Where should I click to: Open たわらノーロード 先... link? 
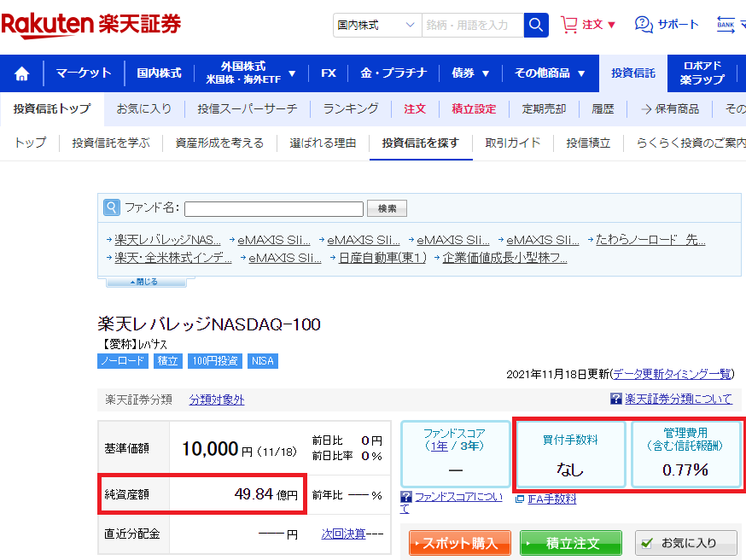pyautogui.click(x=650, y=240)
